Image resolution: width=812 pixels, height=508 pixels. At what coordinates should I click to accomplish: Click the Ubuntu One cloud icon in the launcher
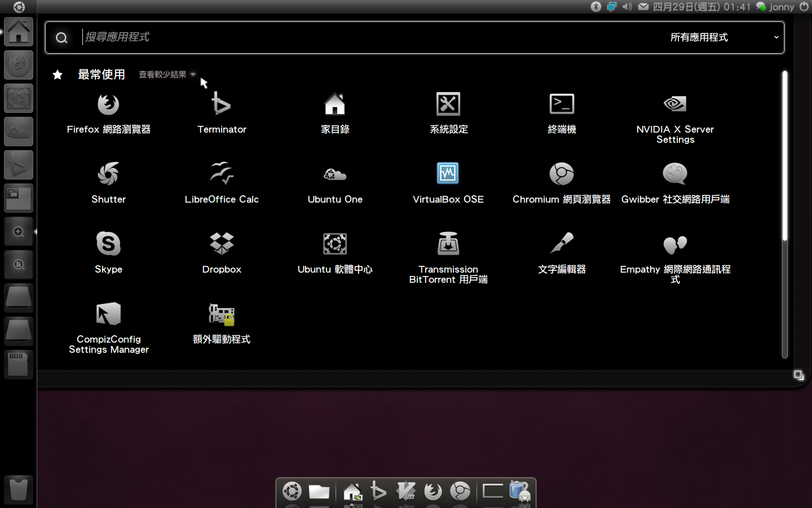tap(19, 132)
